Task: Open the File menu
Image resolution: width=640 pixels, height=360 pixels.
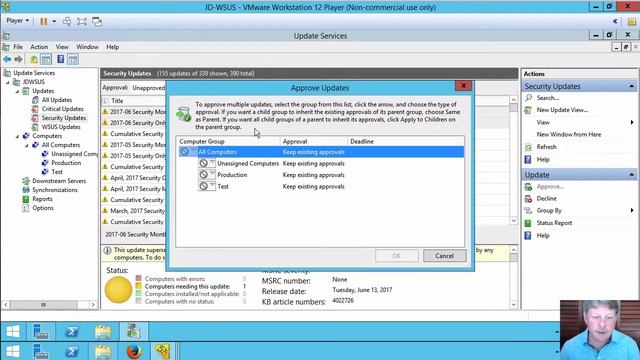Action: coord(18,47)
